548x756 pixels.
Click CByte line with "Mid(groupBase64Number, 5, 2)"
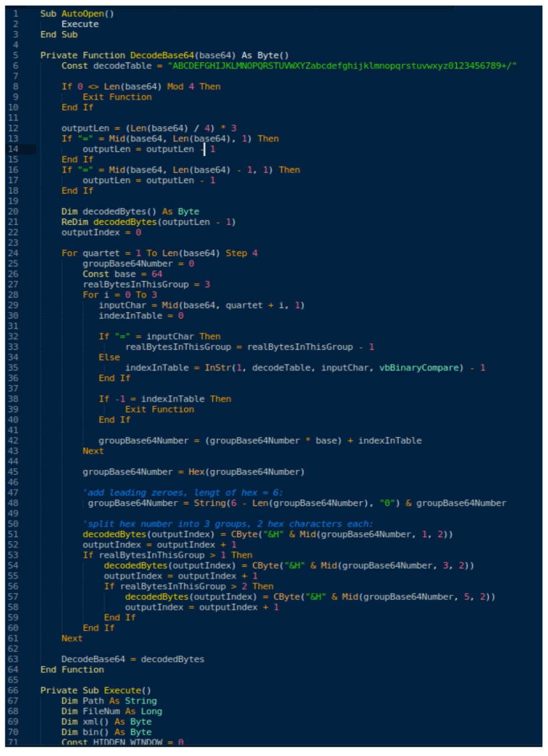click(x=310, y=597)
